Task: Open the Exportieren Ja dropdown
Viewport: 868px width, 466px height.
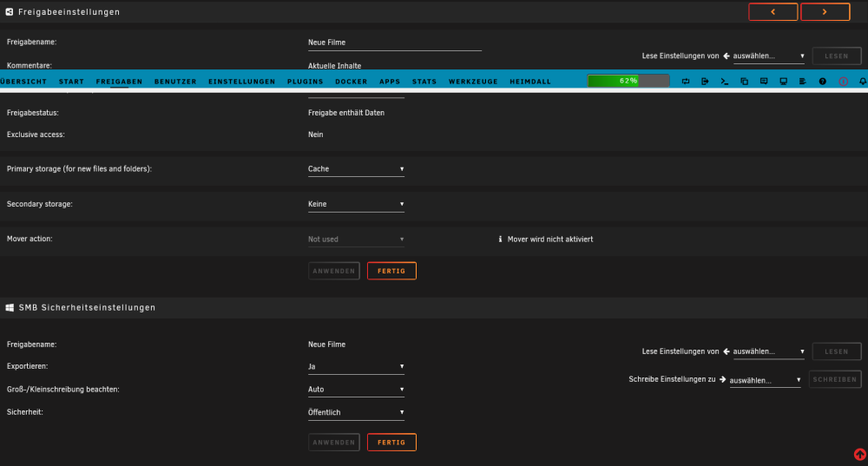Action: (x=356, y=367)
